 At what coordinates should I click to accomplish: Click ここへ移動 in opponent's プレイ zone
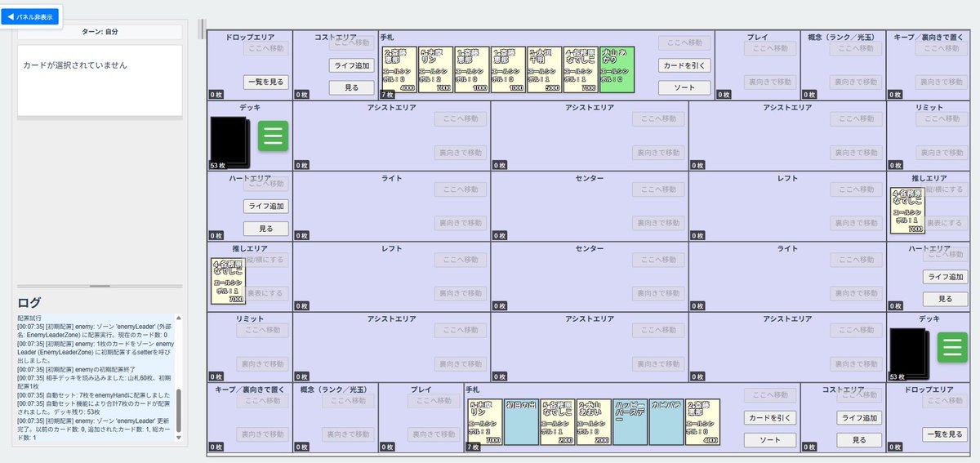click(770, 48)
